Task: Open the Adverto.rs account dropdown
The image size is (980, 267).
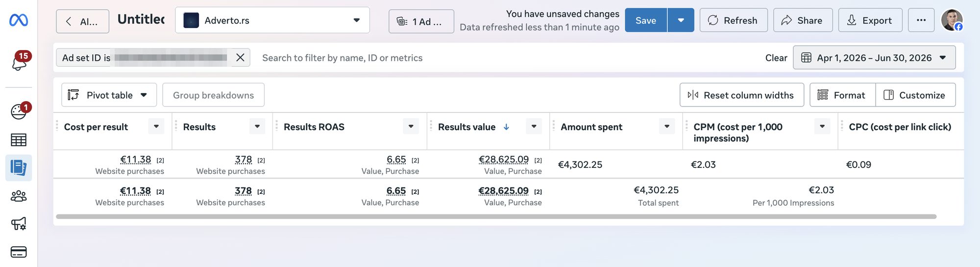Action: click(x=272, y=20)
